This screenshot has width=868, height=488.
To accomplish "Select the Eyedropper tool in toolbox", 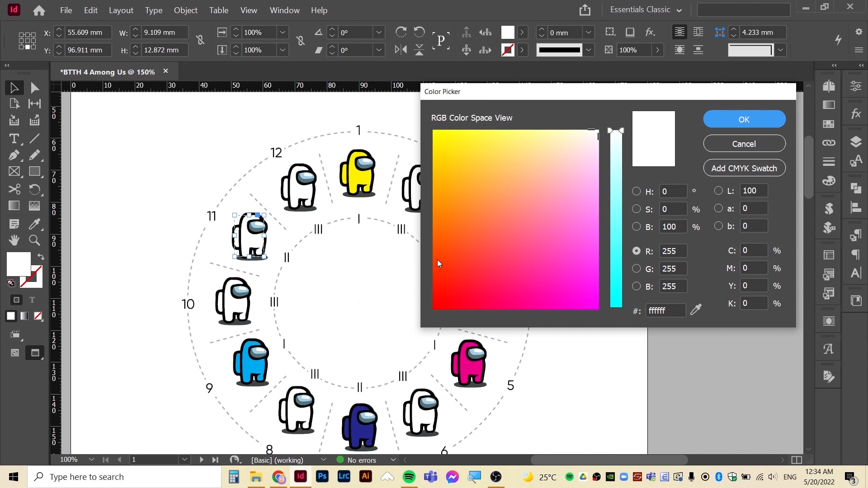I will pyautogui.click(x=35, y=224).
